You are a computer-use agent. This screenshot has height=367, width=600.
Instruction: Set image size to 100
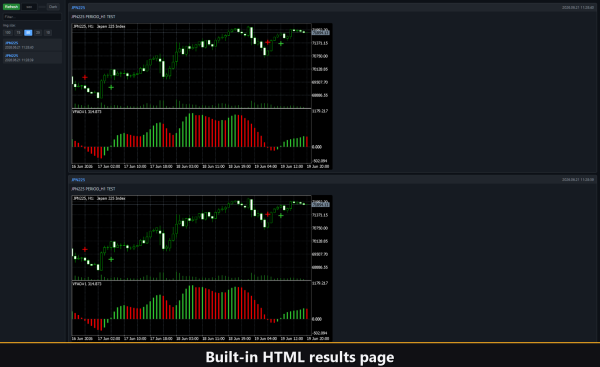click(8, 33)
